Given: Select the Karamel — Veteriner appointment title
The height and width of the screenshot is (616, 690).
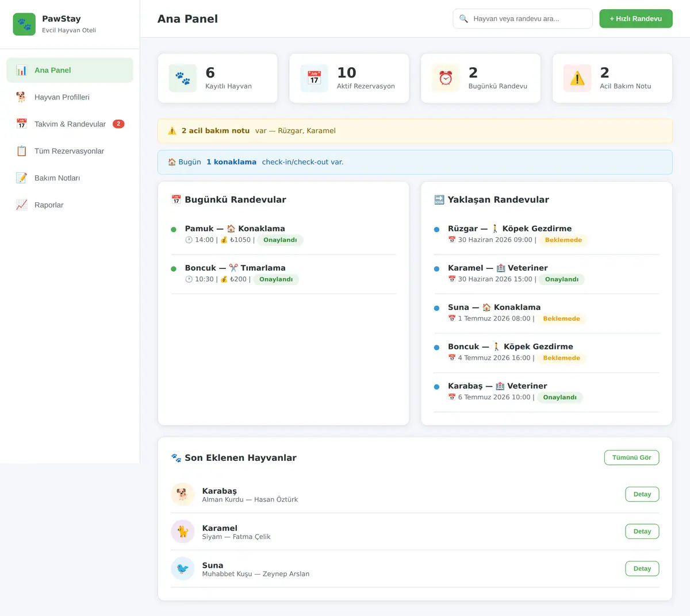Looking at the screenshot, I should pyautogui.click(x=498, y=268).
